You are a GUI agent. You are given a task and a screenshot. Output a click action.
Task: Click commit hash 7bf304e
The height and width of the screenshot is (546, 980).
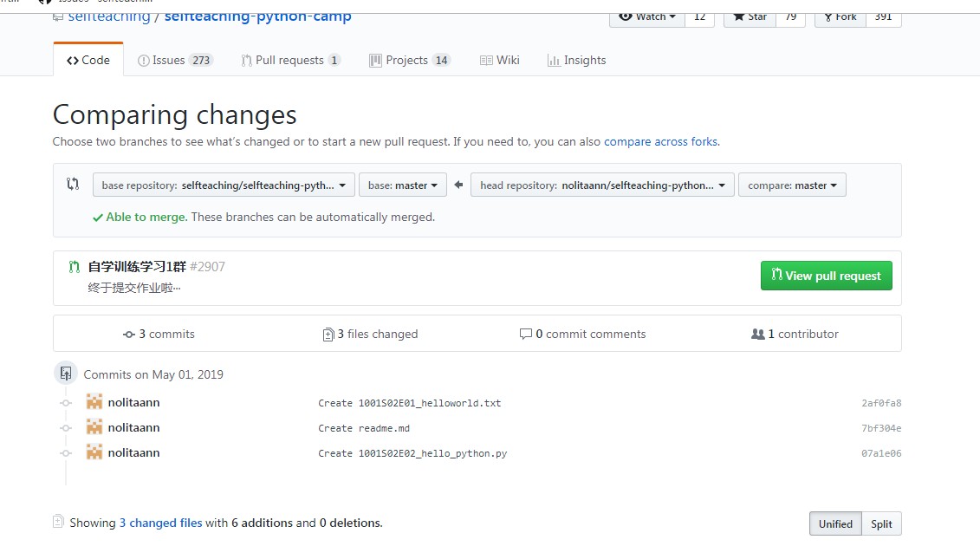click(881, 428)
